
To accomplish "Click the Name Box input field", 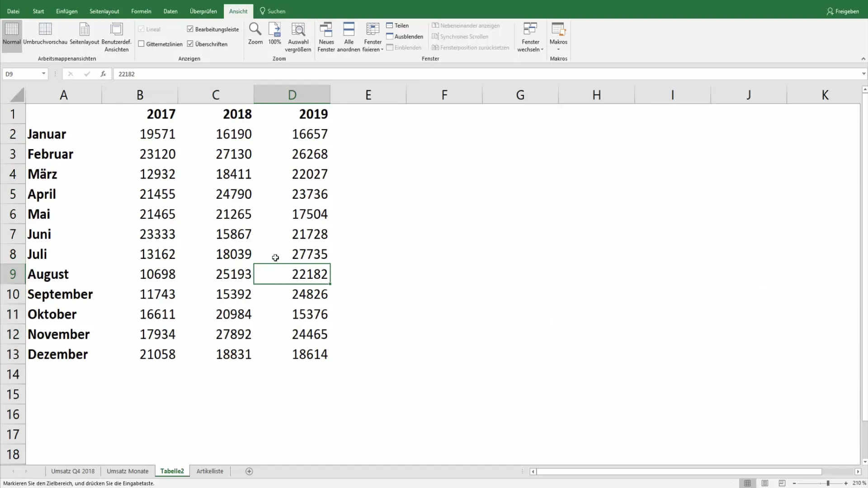I will [x=24, y=73].
